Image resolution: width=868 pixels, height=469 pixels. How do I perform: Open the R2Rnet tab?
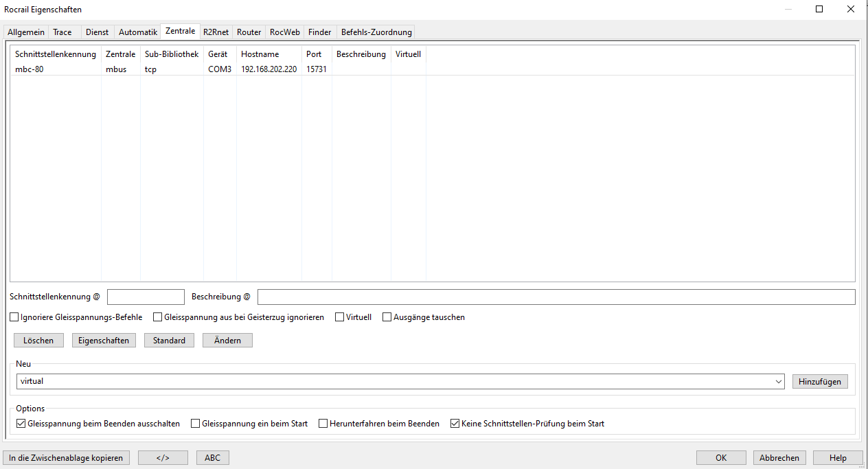coord(216,32)
